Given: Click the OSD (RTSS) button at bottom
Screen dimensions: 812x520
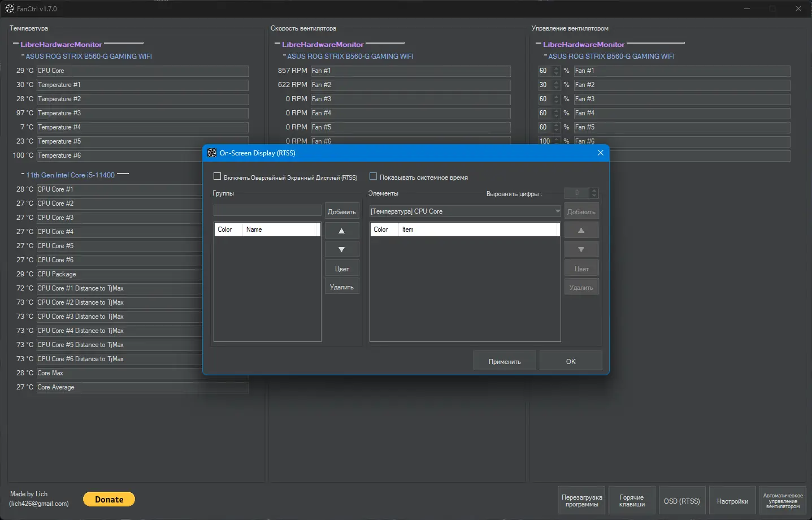Looking at the screenshot, I should [682, 501].
